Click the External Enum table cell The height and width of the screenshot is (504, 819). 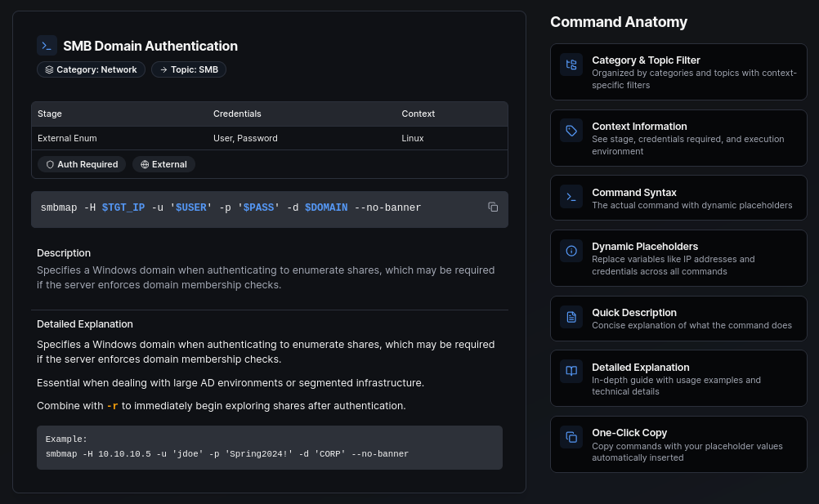click(67, 138)
